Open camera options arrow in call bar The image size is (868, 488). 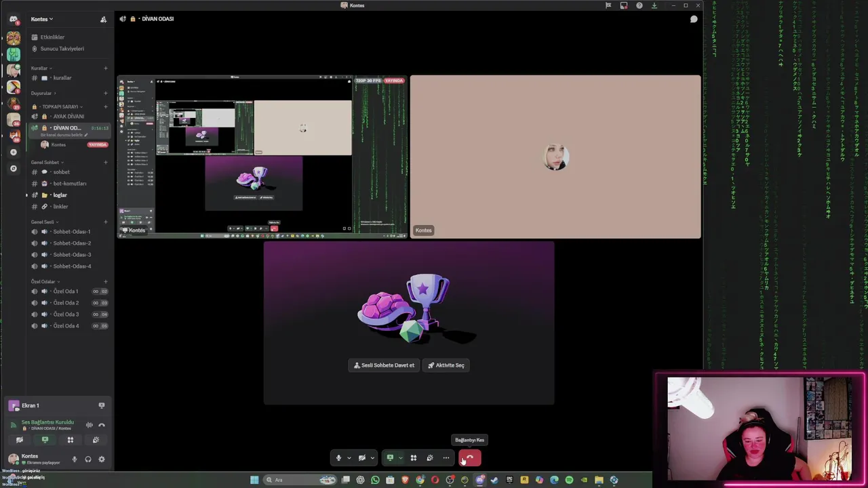coord(372,458)
